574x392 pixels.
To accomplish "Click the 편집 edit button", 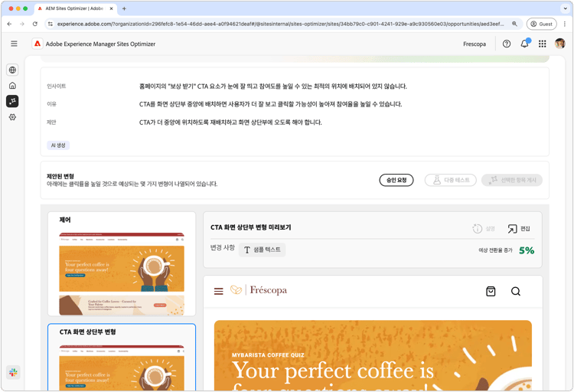I will click(x=519, y=229).
